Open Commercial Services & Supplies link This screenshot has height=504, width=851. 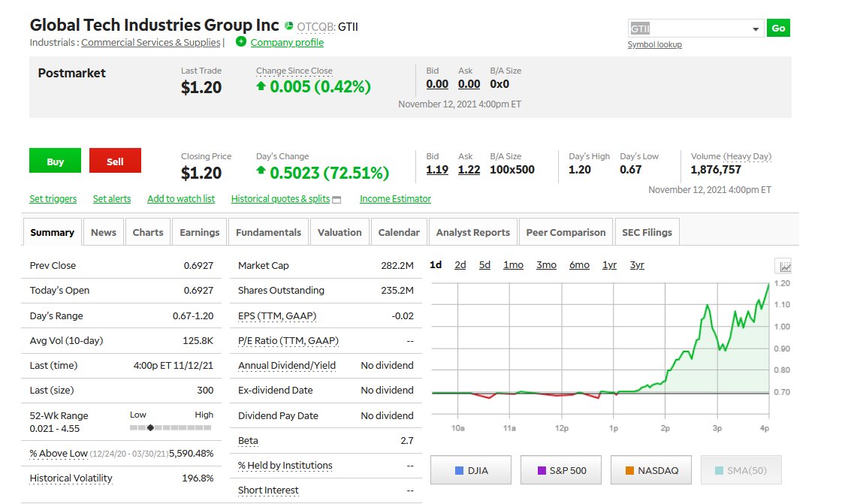click(151, 42)
